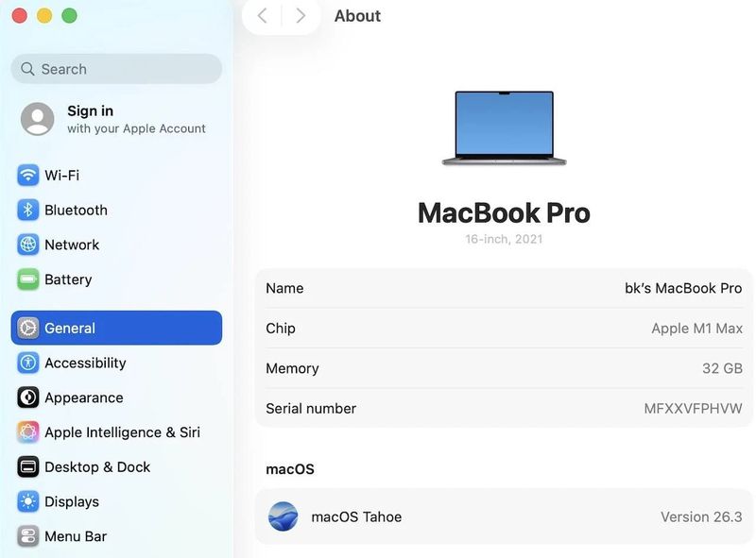Click the Chip value Apple M1 Max
Viewport: 756px width, 558px height.
[696, 329]
